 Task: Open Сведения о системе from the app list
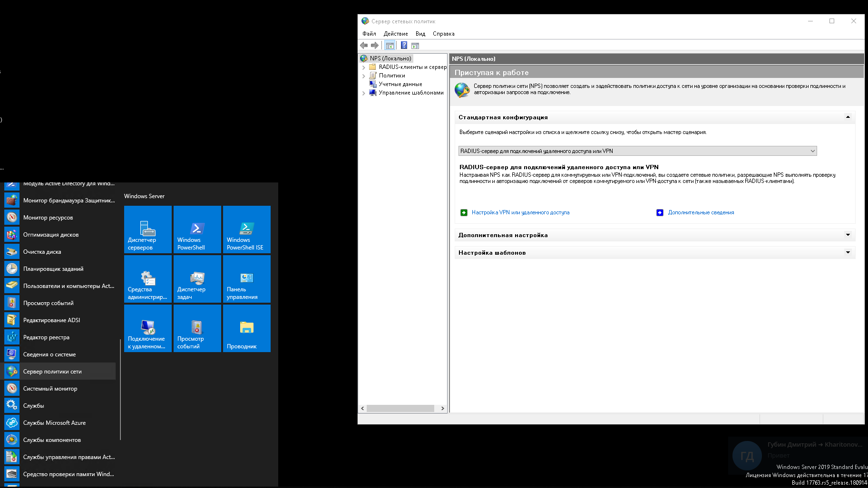click(59, 354)
